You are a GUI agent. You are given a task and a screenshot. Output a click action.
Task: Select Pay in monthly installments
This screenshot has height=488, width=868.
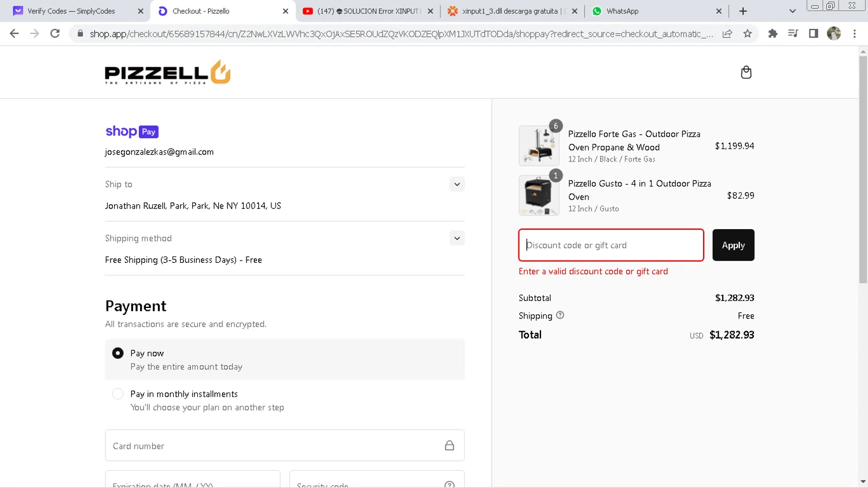click(x=118, y=394)
